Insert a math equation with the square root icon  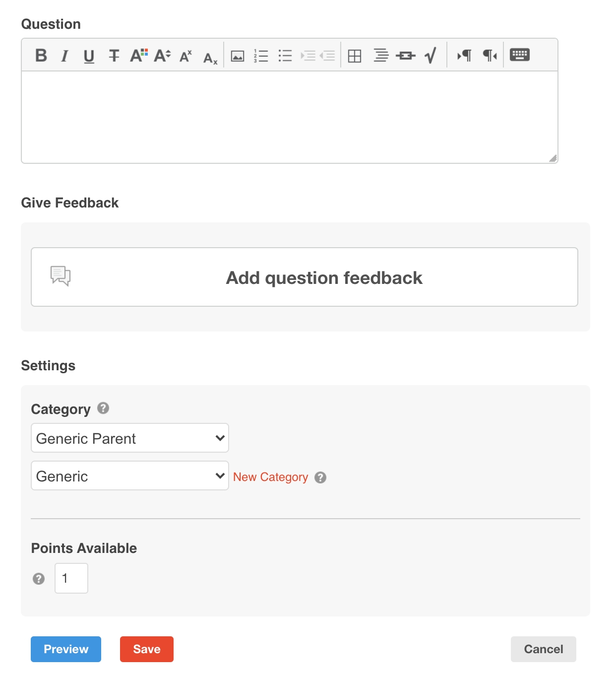pyautogui.click(x=431, y=56)
